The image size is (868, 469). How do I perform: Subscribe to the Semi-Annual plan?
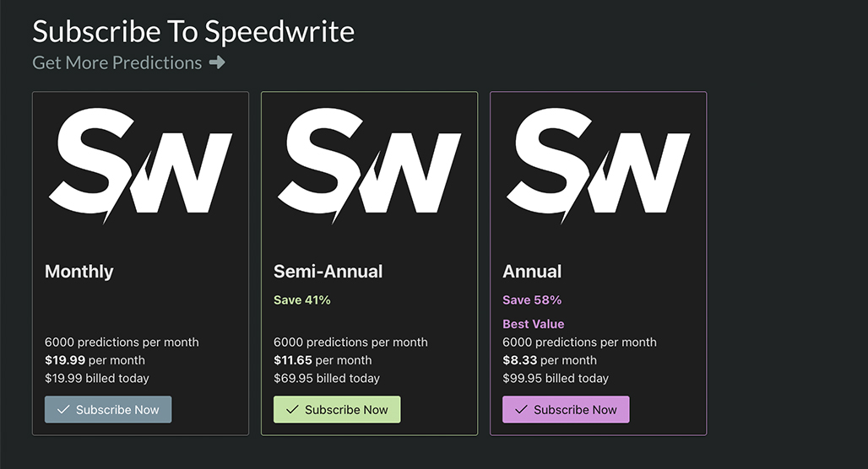pyautogui.click(x=337, y=409)
